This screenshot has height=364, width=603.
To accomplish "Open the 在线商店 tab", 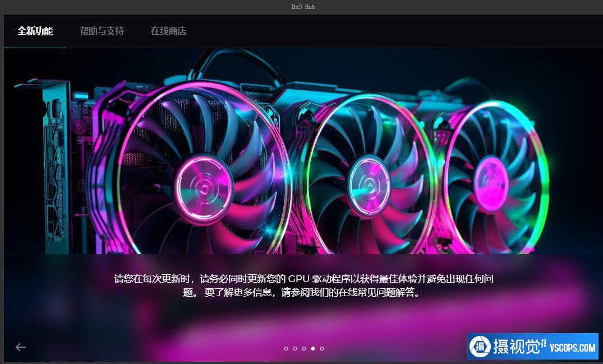I will pos(168,31).
